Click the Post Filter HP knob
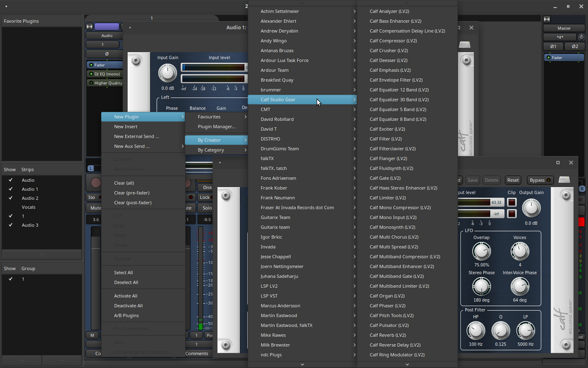Viewport: 588px width, 368px height. pos(475,331)
